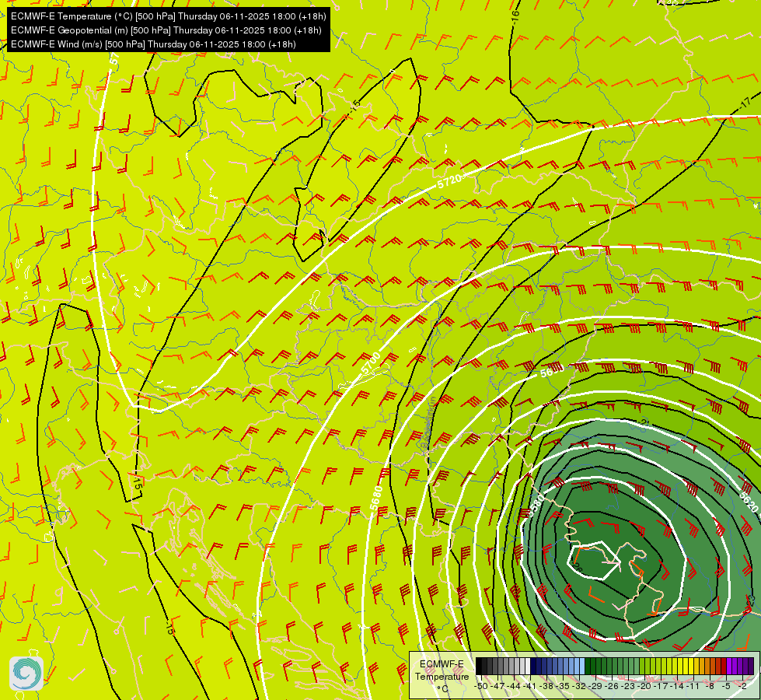Image resolution: width=761 pixels, height=700 pixels.
Task: Click the -44 value on the color scale
Action: pyautogui.click(x=514, y=686)
